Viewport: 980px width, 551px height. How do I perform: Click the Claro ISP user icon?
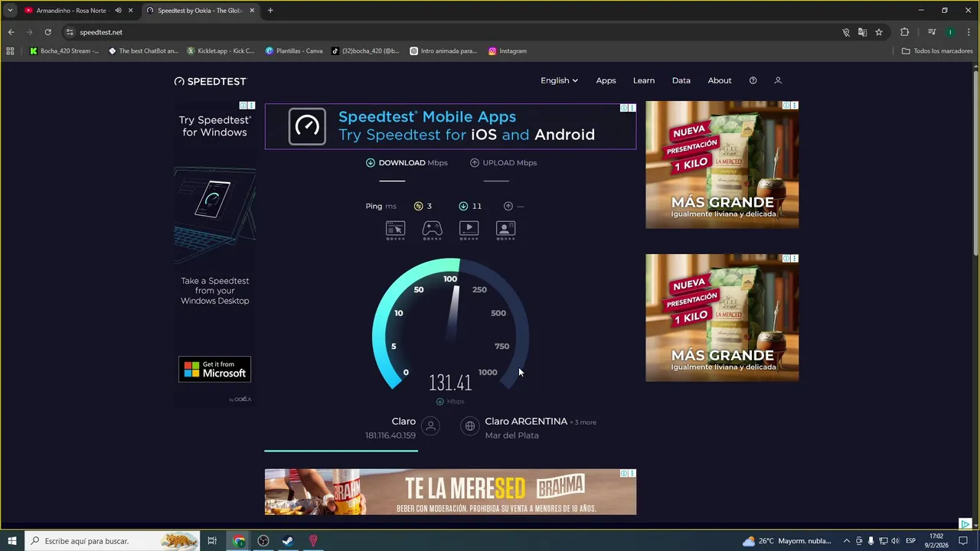click(430, 426)
